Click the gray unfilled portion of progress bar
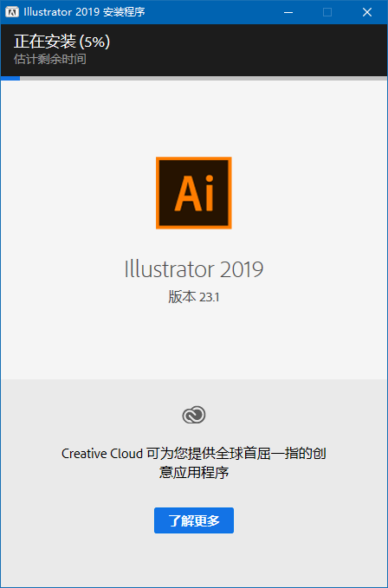 (x=204, y=79)
